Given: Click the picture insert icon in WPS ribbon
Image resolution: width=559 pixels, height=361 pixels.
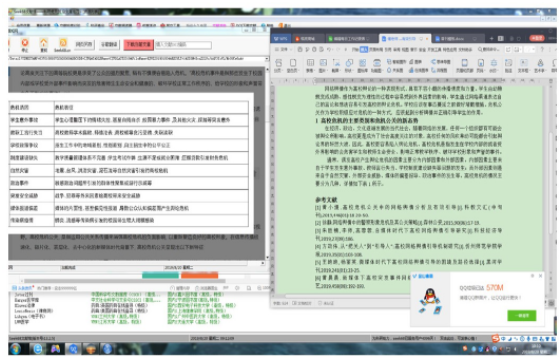Looking at the screenshot, I should (323, 63).
